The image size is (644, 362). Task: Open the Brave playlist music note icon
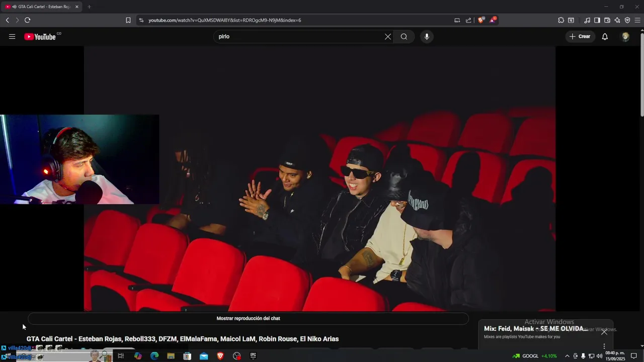587,20
